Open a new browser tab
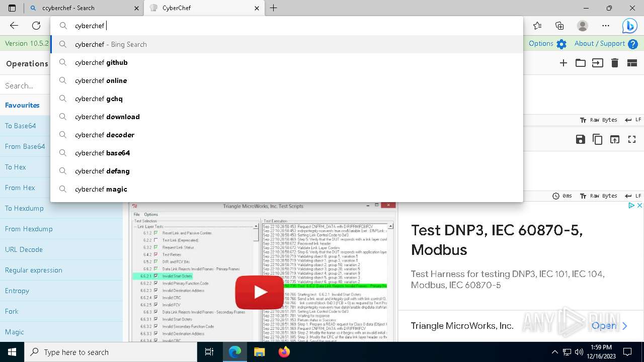This screenshot has height=362, width=644. (x=273, y=8)
